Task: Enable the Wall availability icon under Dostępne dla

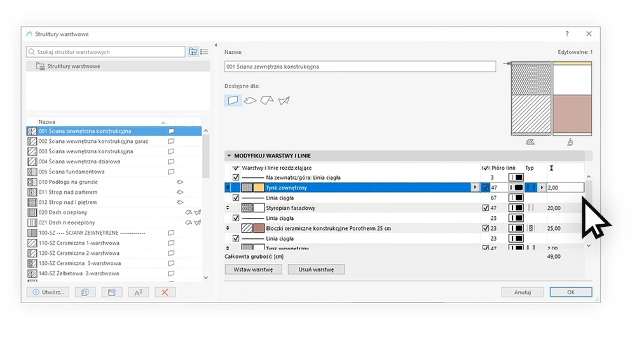Action: 233,100
